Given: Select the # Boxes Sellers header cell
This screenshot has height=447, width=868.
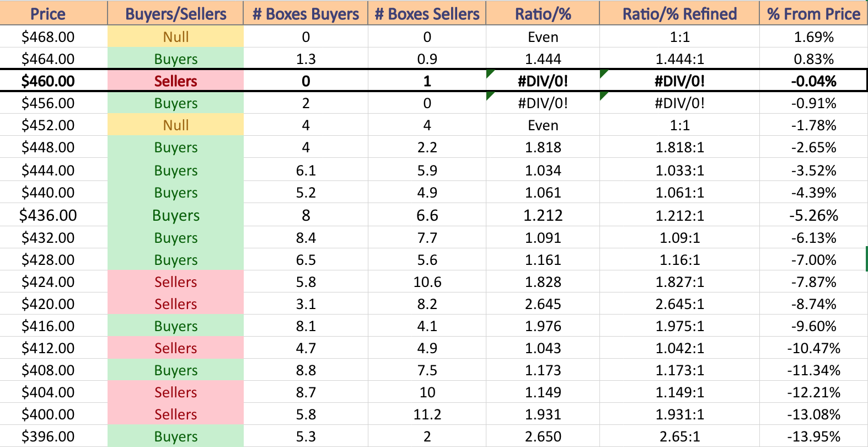Looking at the screenshot, I should 427,13.
